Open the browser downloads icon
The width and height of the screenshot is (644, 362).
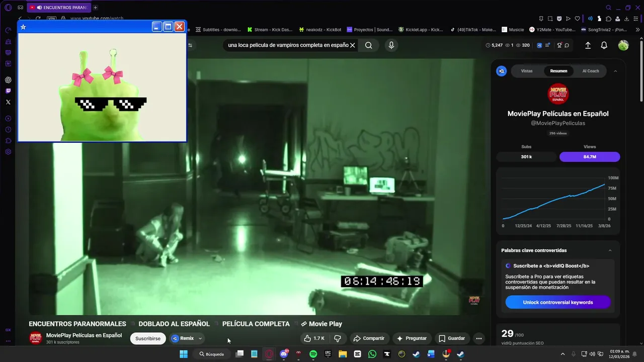click(627, 19)
